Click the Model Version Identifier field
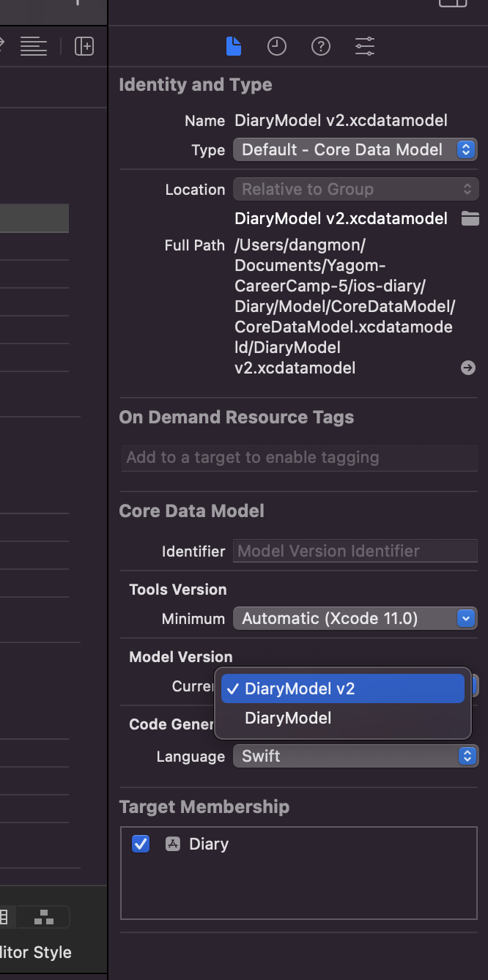Screen dimensions: 488x980 tap(355, 551)
